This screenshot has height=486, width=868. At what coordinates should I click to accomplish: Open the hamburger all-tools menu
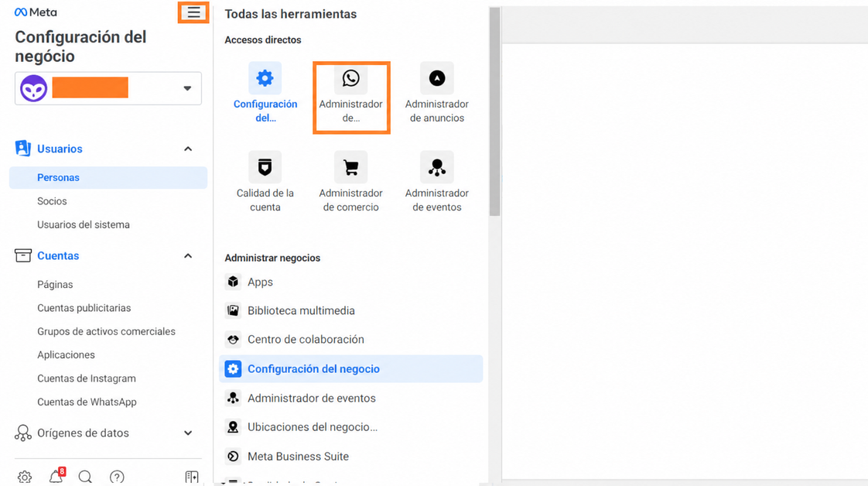tap(193, 12)
